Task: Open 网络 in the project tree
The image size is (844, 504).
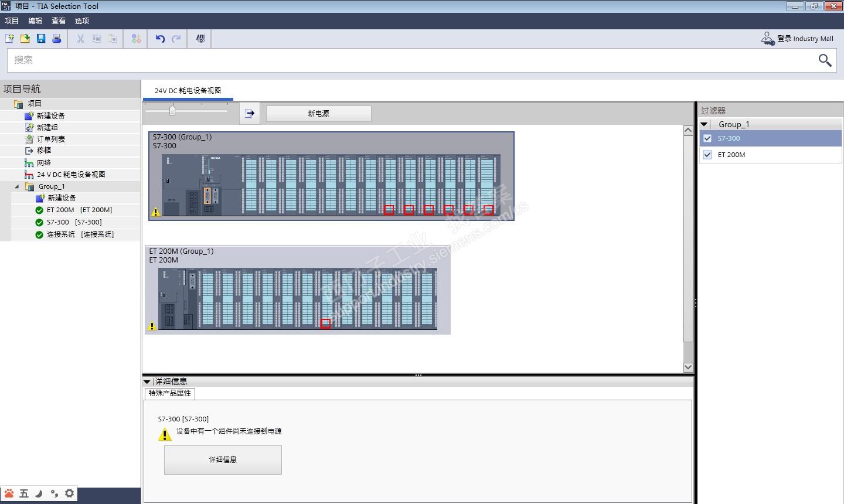Action: point(44,163)
